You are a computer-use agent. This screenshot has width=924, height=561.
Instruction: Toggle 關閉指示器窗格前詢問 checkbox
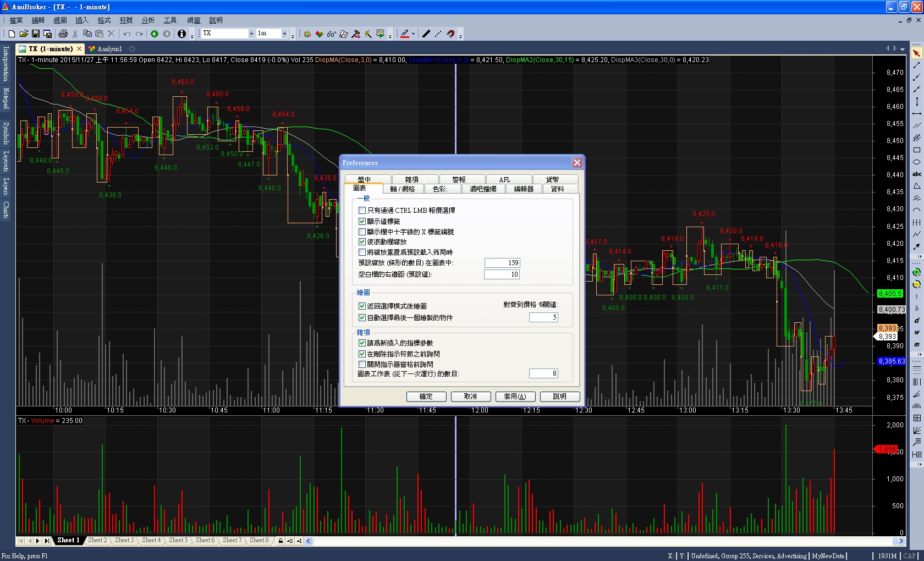click(x=362, y=364)
